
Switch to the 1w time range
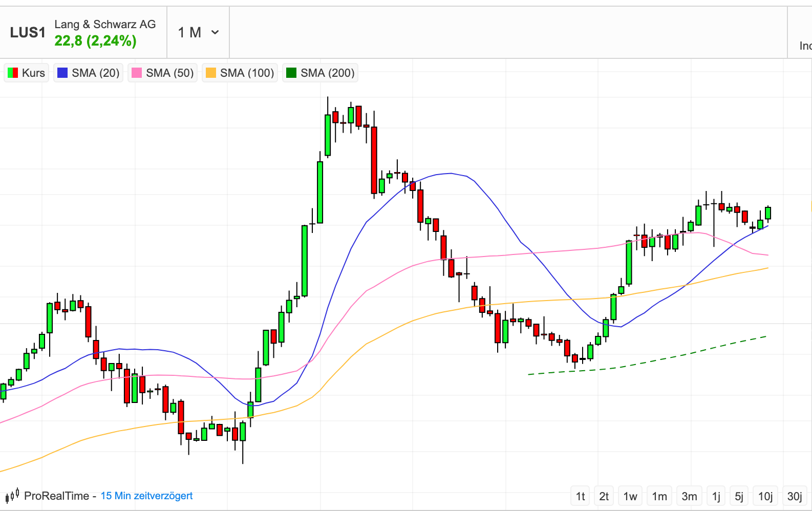coord(630,496)
